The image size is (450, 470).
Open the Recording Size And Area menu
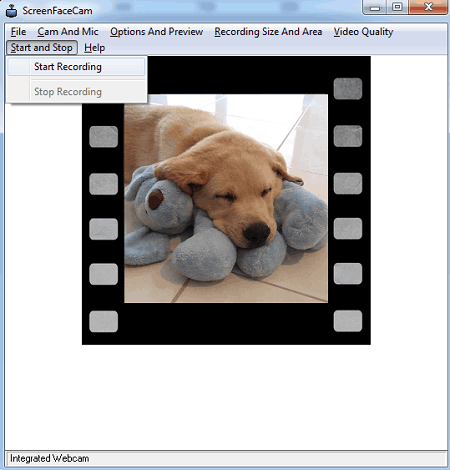point(268,32)
